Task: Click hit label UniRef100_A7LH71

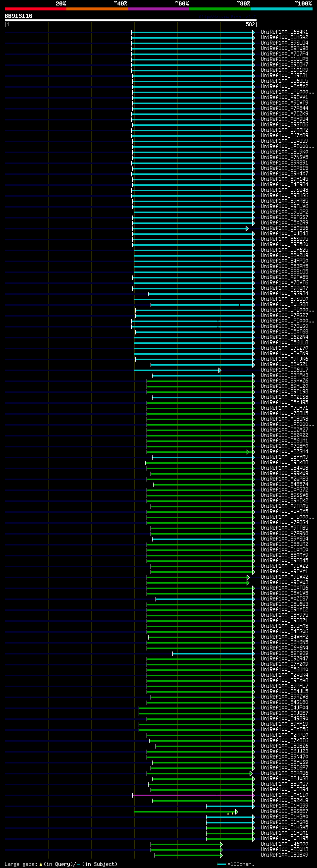Action: [284, 408]
